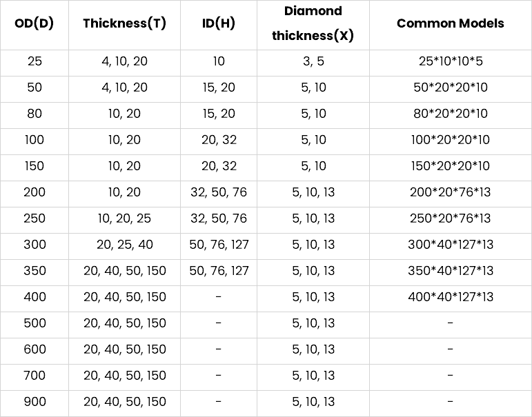Select the OD value 500 cell
Screen dimensions: 532x417
pyautogui.click(x=35, y=323)
